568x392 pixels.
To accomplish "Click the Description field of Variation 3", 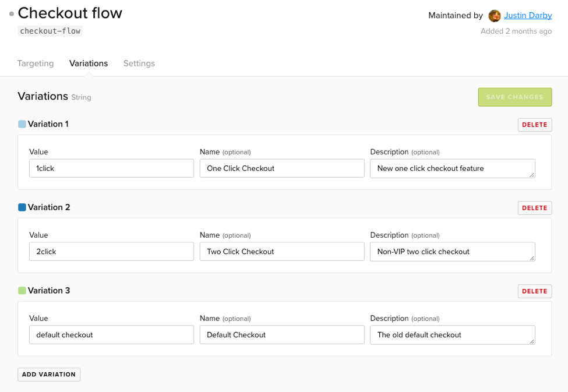I will tap(452, 334).
